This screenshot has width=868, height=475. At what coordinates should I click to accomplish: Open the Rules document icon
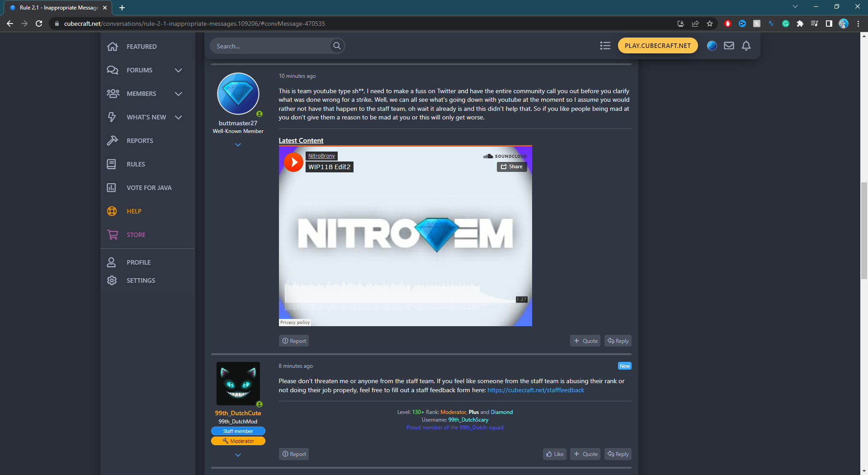pos(111,164)
